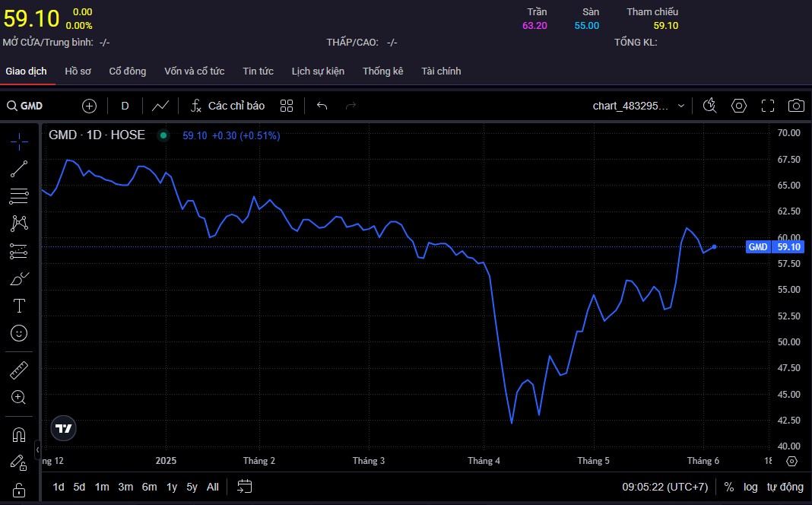Toggle magnet mode for drawings

[x=19, y=434]
